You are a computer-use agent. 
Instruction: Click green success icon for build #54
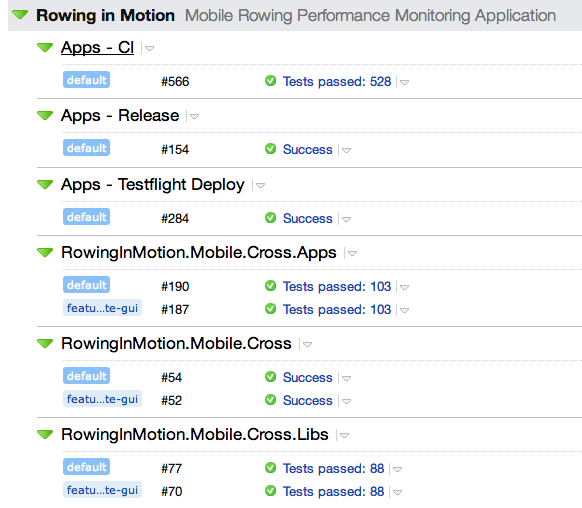pyautogui.click(x=270, y=377)
